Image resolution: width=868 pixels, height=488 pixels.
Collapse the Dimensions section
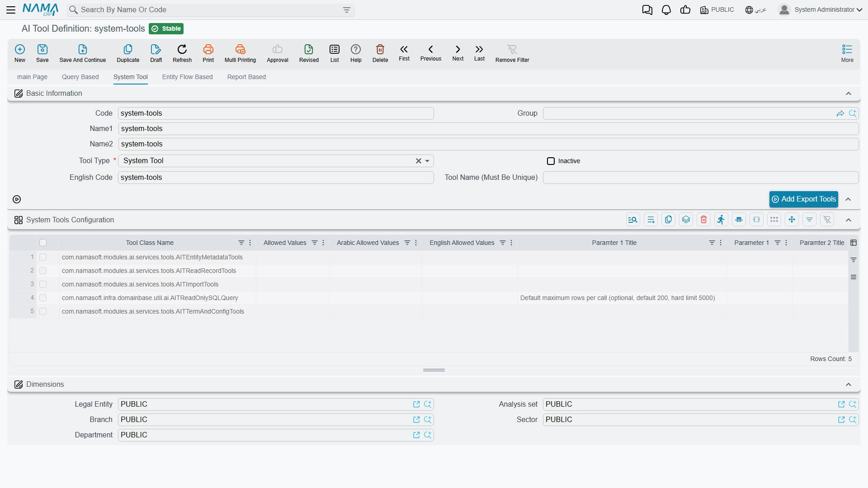click(849, 385)
